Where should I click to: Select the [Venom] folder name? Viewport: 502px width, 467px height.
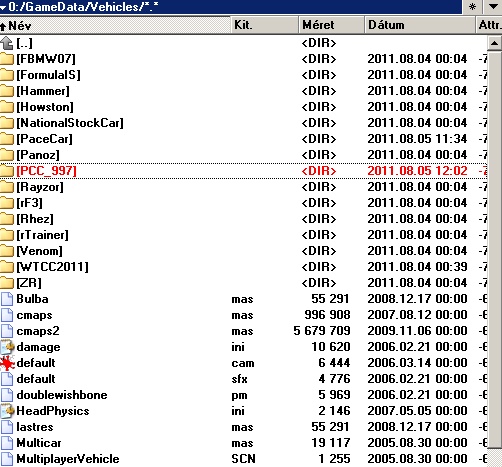point(39,251)
